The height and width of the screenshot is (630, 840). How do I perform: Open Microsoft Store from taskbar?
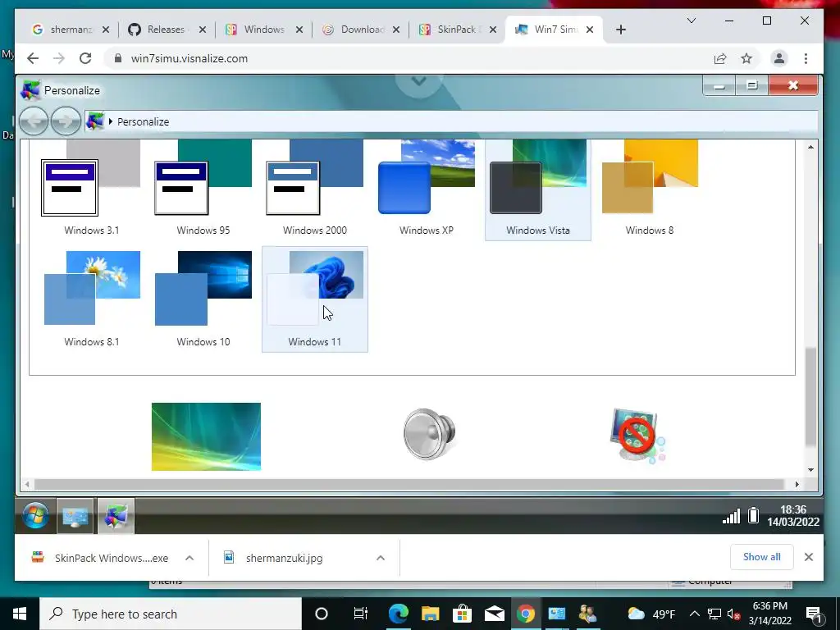pos(462,614)
